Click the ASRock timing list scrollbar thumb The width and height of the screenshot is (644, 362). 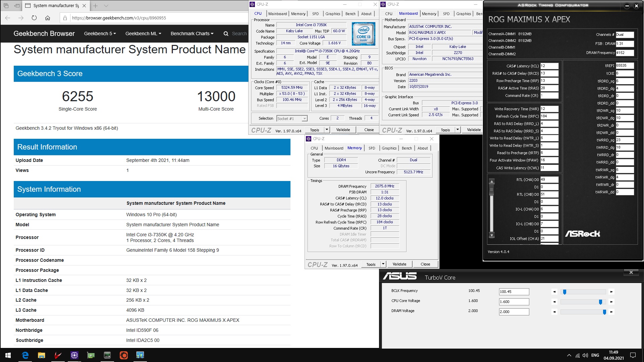(x=492, y=190)
